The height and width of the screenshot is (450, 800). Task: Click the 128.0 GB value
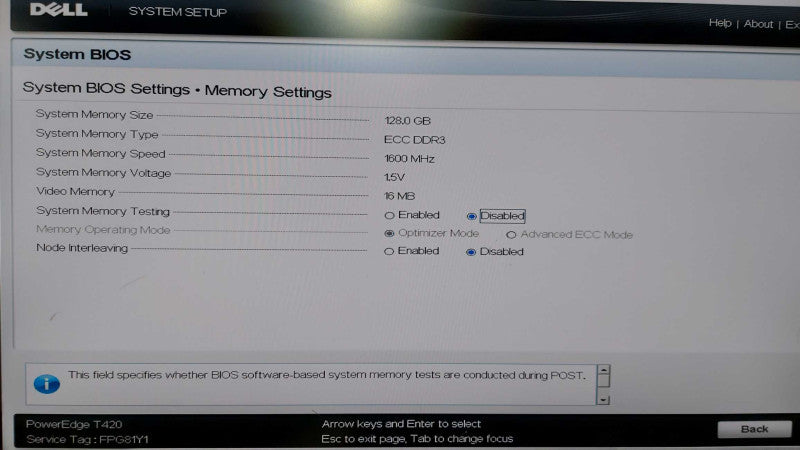point(408,121)
